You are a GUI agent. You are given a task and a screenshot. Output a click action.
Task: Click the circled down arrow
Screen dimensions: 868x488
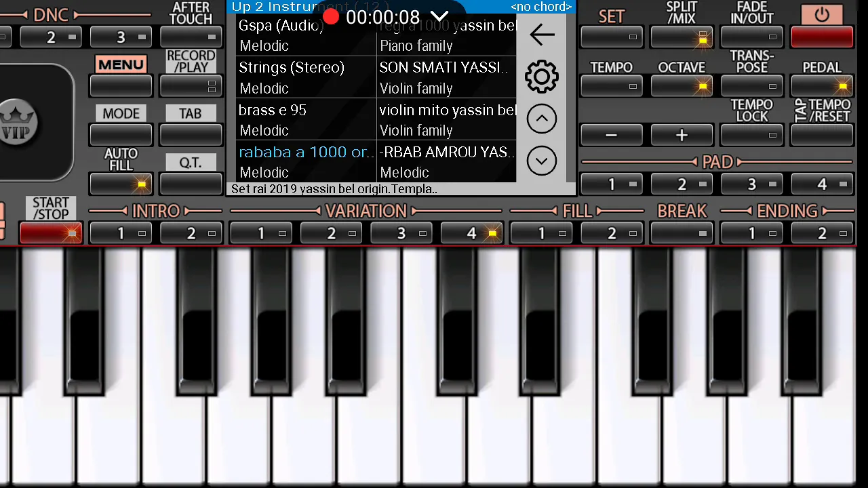click(542, 161)
